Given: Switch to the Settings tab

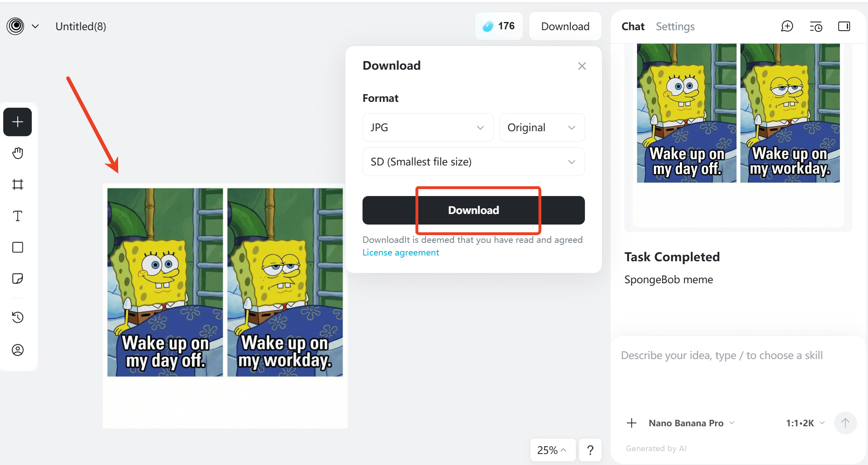Looking at the screenshot, I should coord(675,26).
